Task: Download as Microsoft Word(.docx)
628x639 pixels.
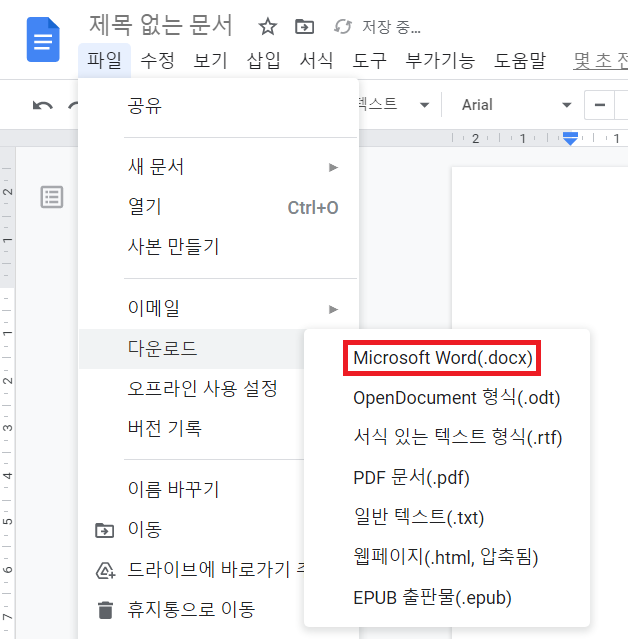Action: click(443, 358)
